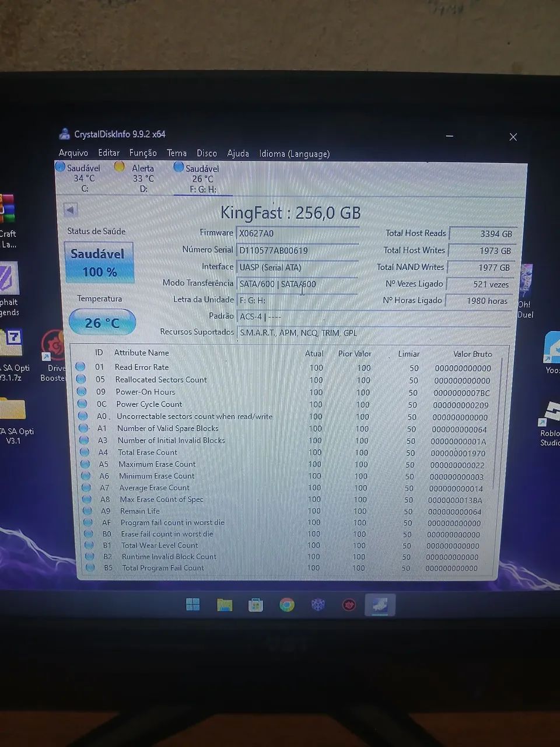Viewport: 560px width, 747px height.
Task: Open the Tema menu
Action: (x=177, y=153)
